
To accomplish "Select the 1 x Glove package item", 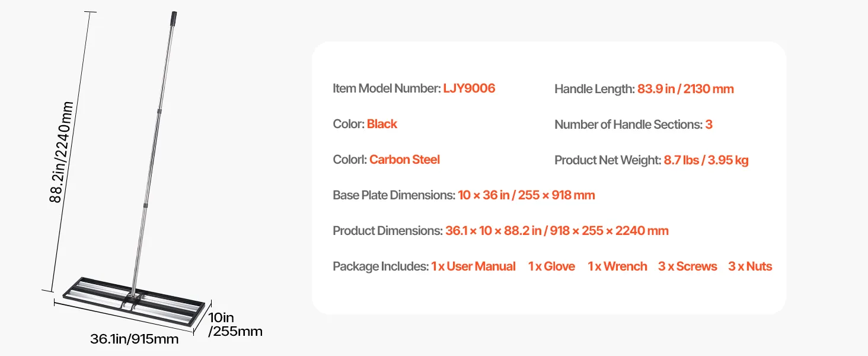I will point(551,266).
